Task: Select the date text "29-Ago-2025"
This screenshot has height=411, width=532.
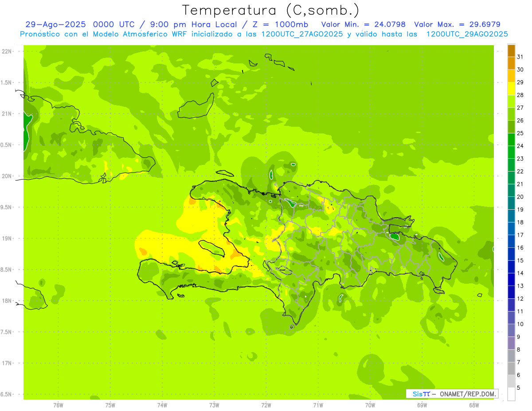Action: click(x=56, y=24)
